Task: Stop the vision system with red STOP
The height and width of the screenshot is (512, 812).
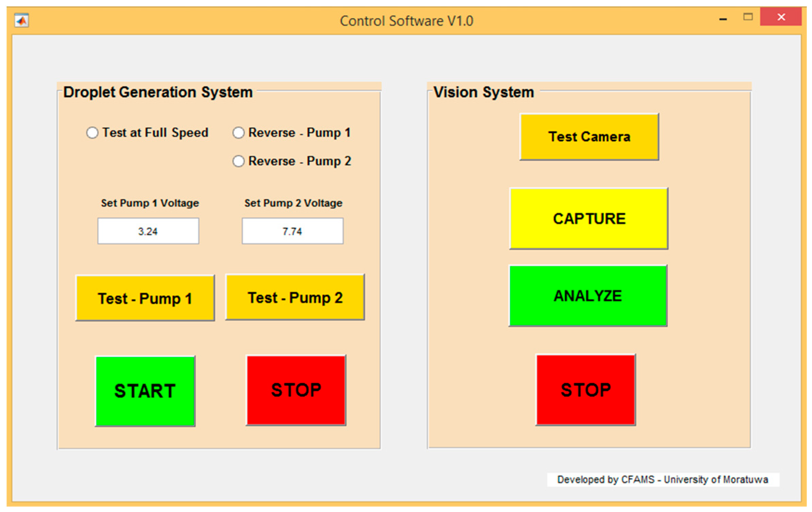Action: point(586,390)
